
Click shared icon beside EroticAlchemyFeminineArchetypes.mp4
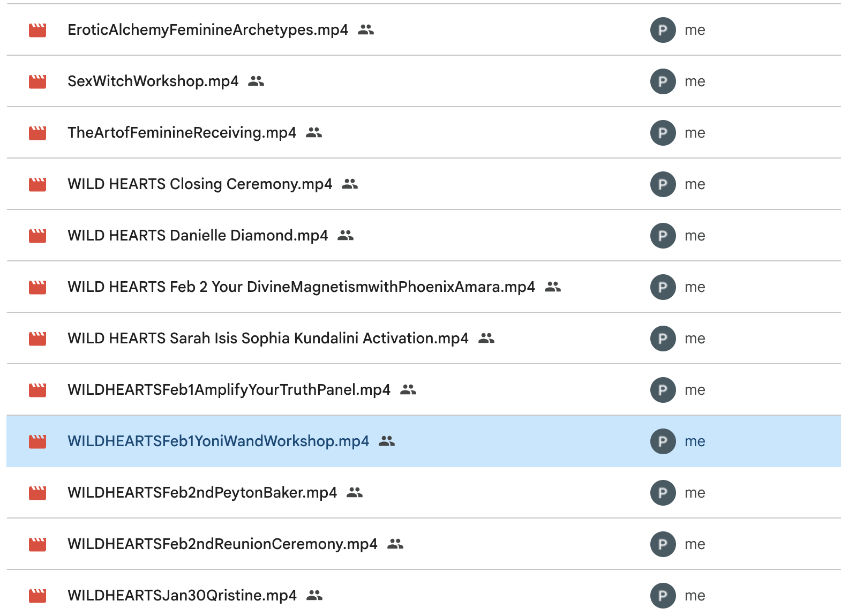(366, 30)
